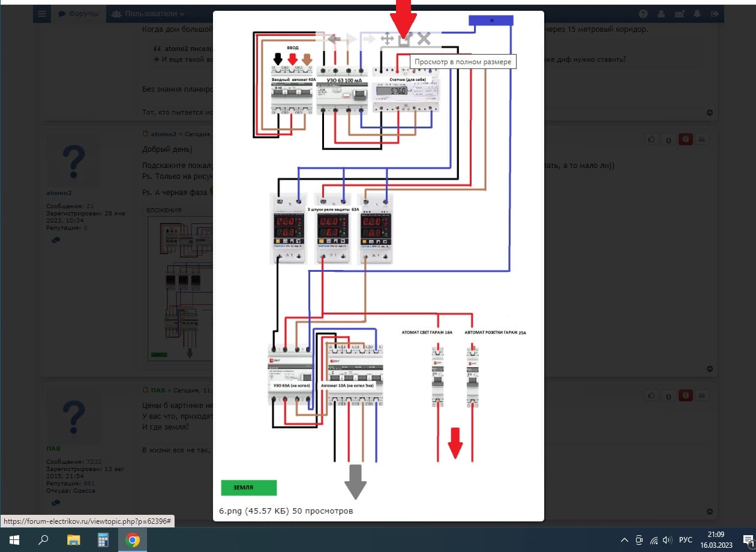
Task: Expand the Пользователи dropdown menu
Action: [x=148, y=14]
